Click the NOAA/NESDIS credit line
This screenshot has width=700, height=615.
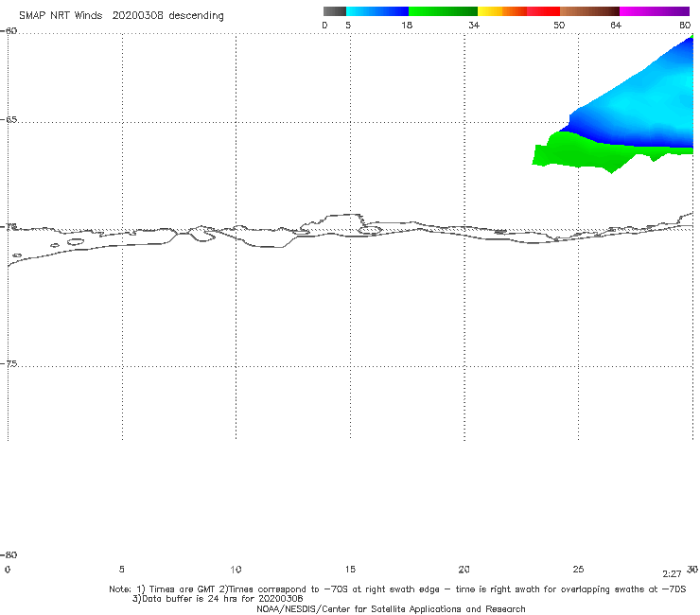pos(391,609)
